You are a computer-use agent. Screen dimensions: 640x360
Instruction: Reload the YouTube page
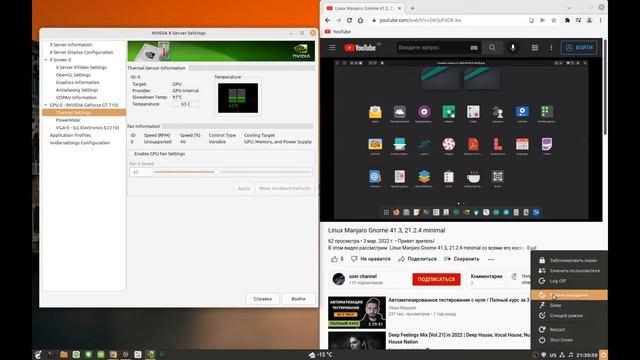[x=349, y=20]
